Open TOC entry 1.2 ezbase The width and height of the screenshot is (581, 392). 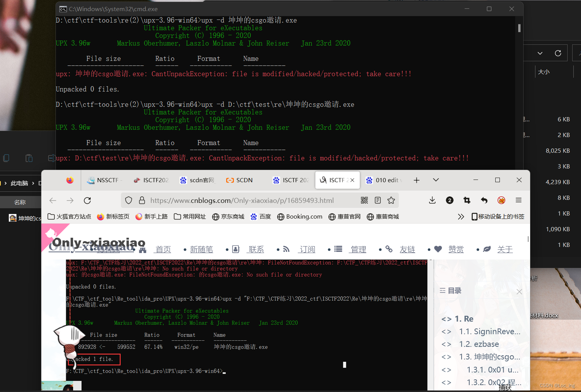coord(478,344)
